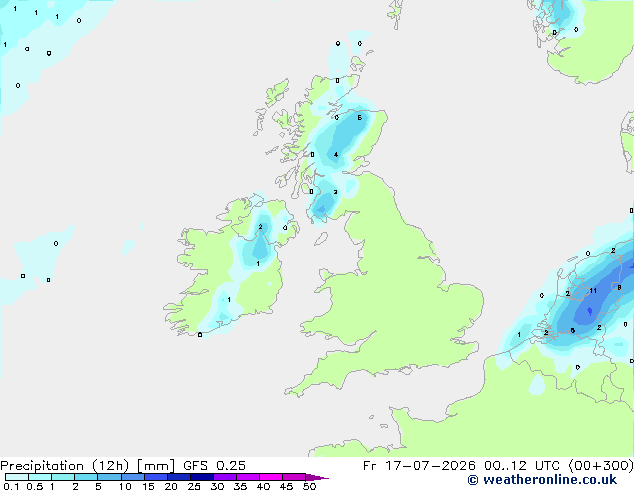Click the 'Precipitation (12h) [mm]' title text
Viewport: 634px width, 490px height.
(87, 466)
